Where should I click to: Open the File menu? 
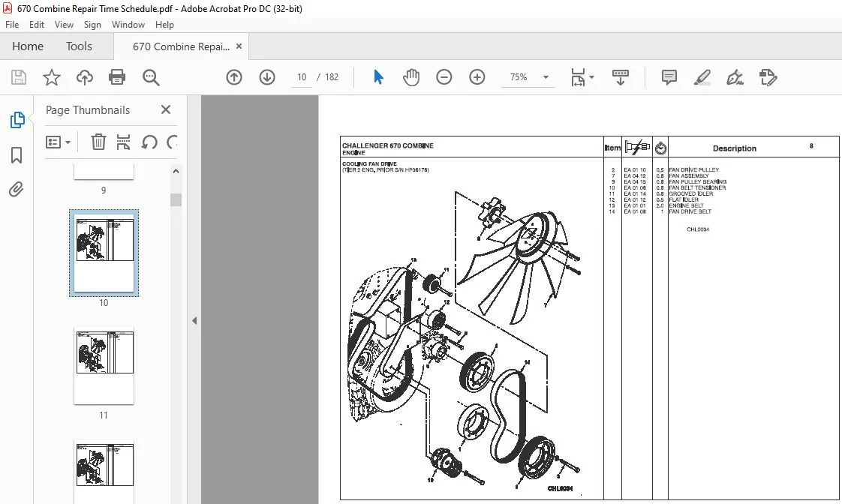click(x=12, y=25)
